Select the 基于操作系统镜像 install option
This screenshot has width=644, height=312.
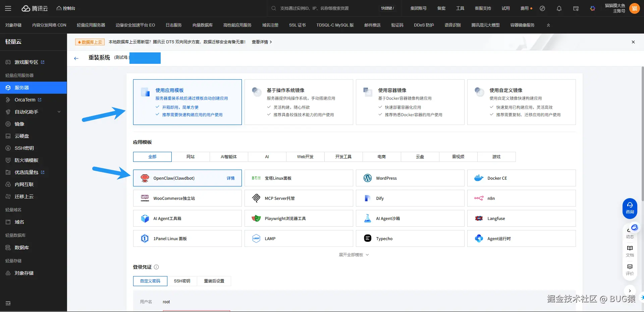tap(299, 102)
